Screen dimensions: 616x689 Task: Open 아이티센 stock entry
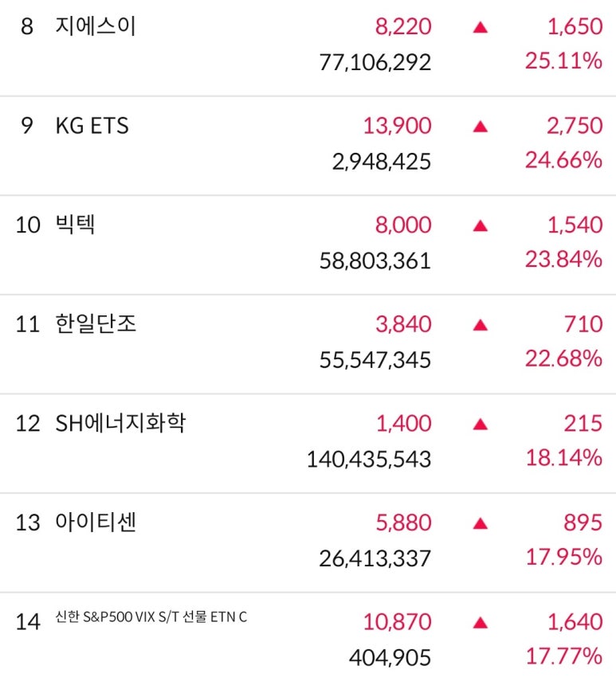coord(96,522)
